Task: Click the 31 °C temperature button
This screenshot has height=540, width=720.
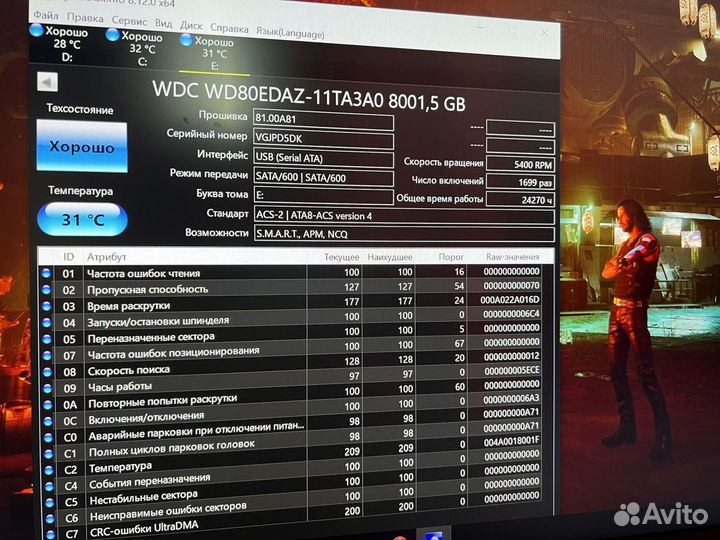Action: (81, 218)
